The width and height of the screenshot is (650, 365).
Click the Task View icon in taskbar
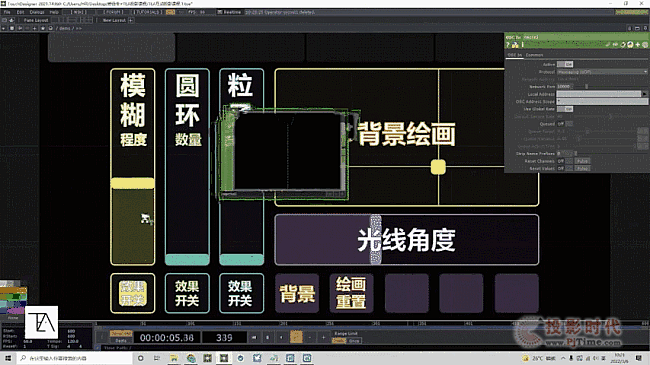click(x=157, y=358)
